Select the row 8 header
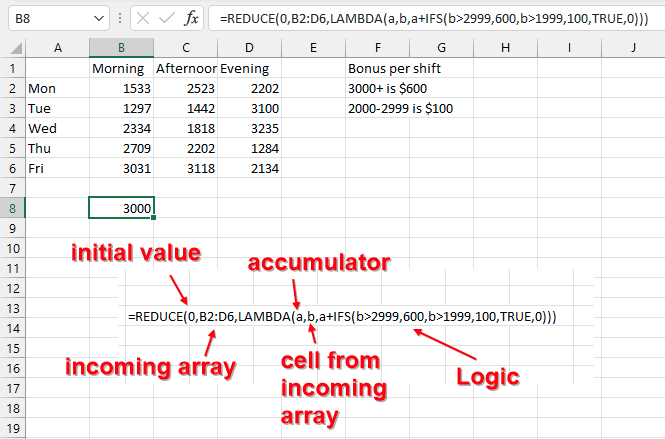This screenshot has width=665, height=439. (x=12, y=207)
